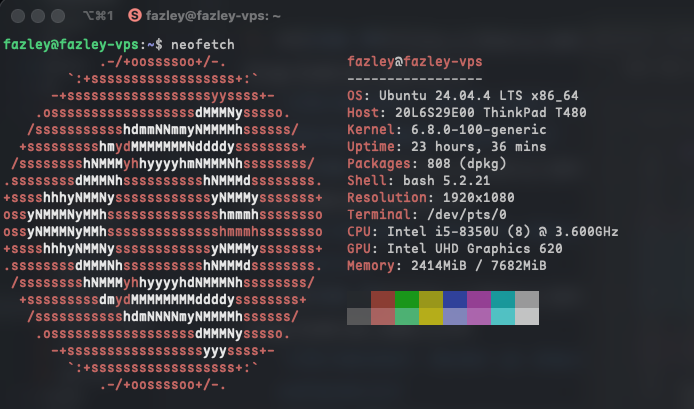Click the Kernel 6.8.0-100-generic line
This screenshot has width=694, height=409.
pyautogui.click(x=447, y=130)
